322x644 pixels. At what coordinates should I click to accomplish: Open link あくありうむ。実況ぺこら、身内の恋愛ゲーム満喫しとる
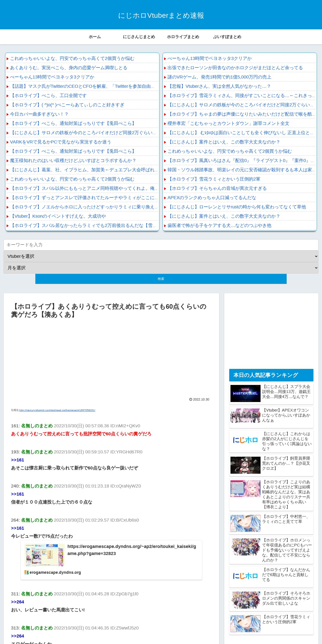[x=69, y=68]
